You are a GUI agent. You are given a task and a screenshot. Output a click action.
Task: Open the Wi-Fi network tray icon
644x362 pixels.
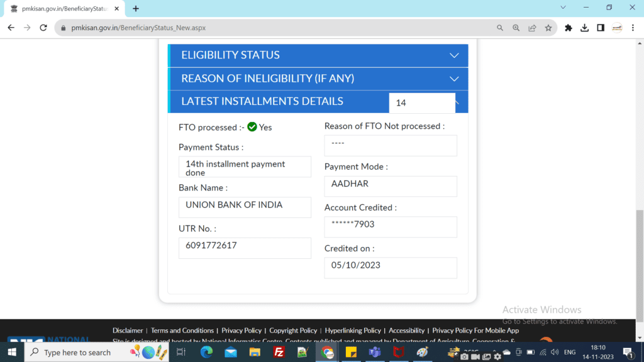[x=543, y=352]
